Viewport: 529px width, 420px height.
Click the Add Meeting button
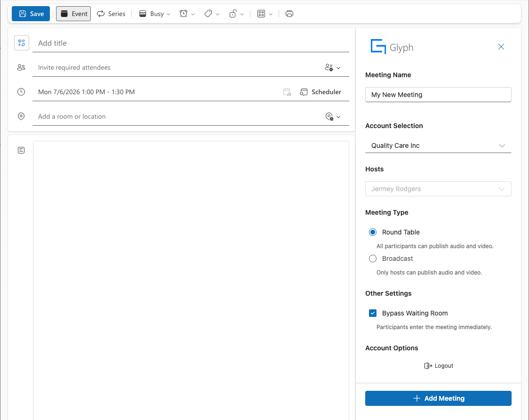tap(438, 398)
